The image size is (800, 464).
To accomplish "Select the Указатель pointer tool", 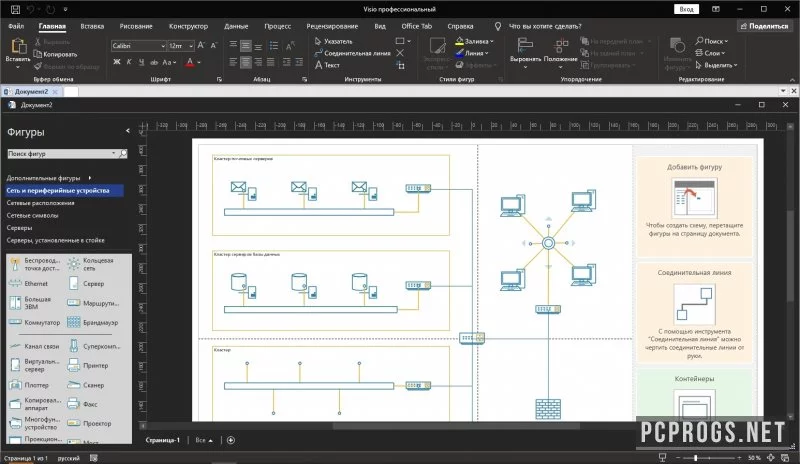I will pyautogui.click(x=333, y=41).
